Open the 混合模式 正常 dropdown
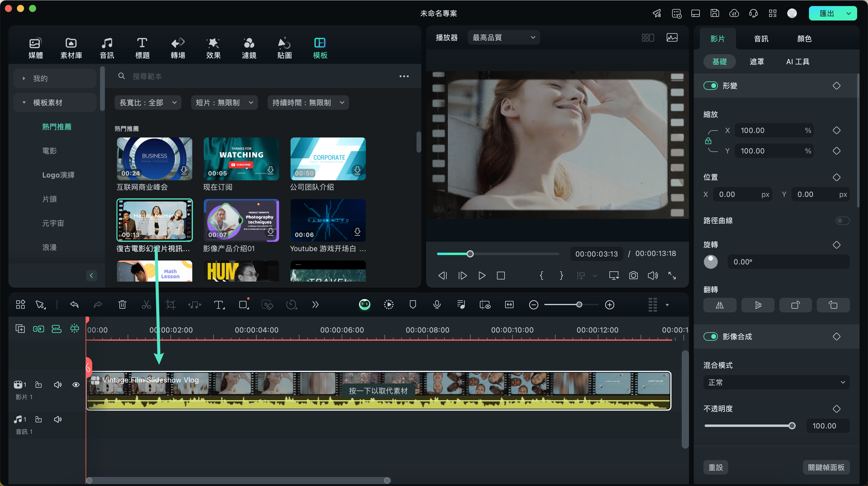Image resolution: width=868 pixels, height=486 pixels. pos(776,382)
